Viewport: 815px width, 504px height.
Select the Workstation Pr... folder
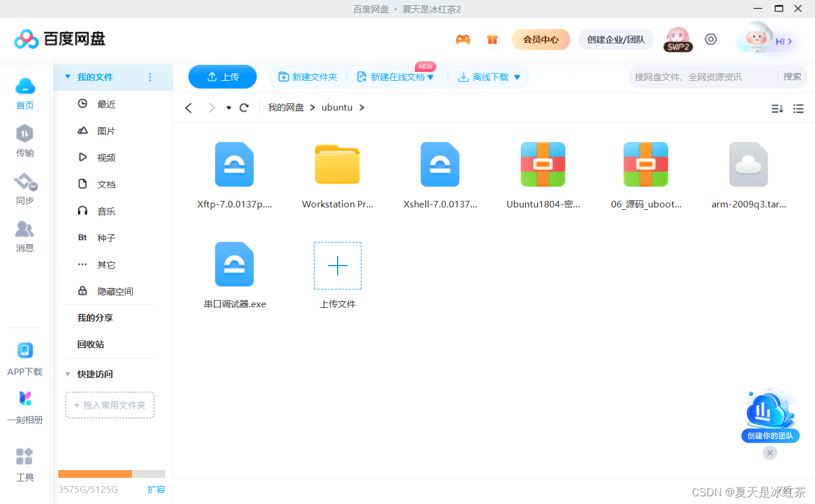point(337,165)
